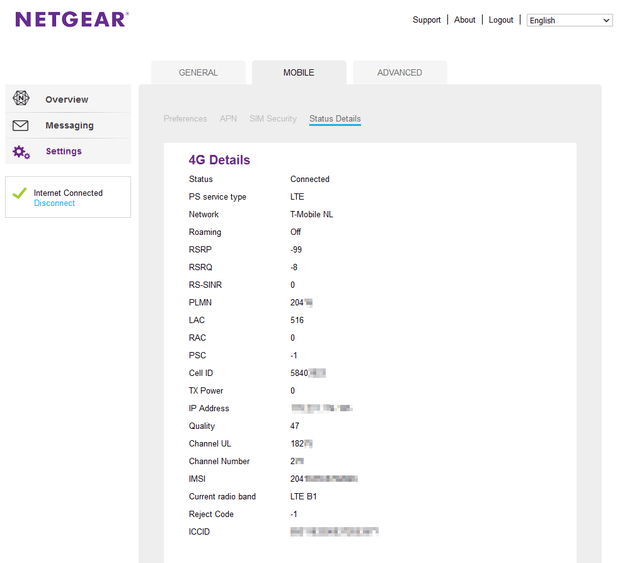
Task: Click the Status value Connected
Action: pyautogui.click(x=310, y=179)
